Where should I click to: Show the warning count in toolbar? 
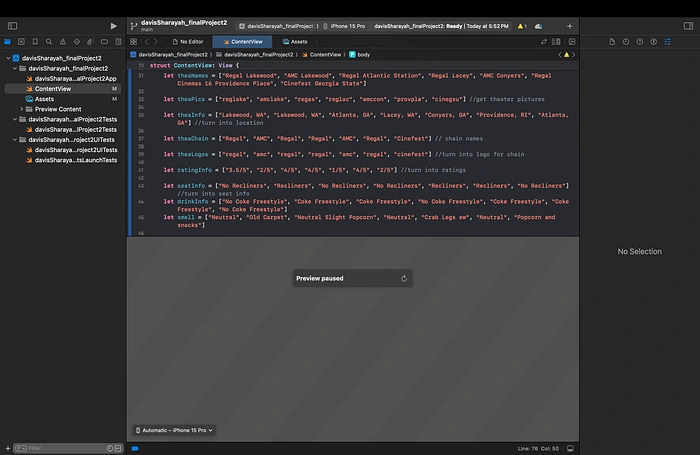click(522, 26)
